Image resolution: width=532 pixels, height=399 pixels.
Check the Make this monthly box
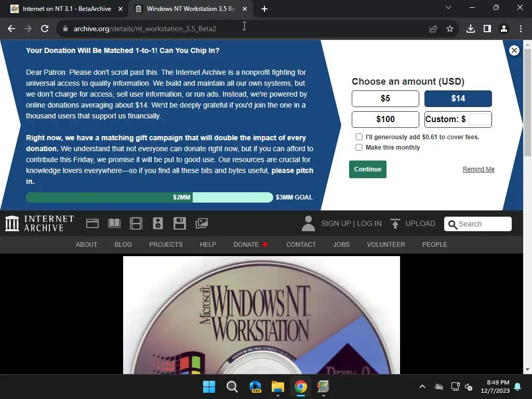[x=359, y=147]
